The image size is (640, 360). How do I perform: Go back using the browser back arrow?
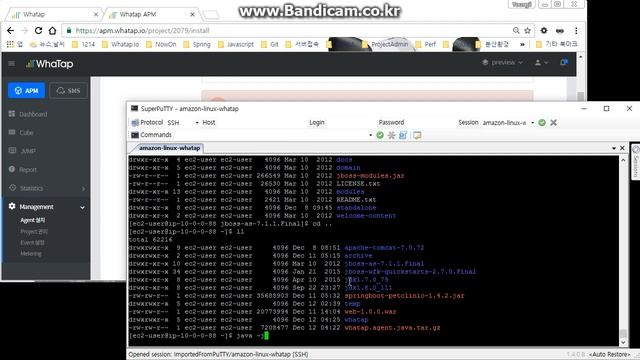click(11, 31)
